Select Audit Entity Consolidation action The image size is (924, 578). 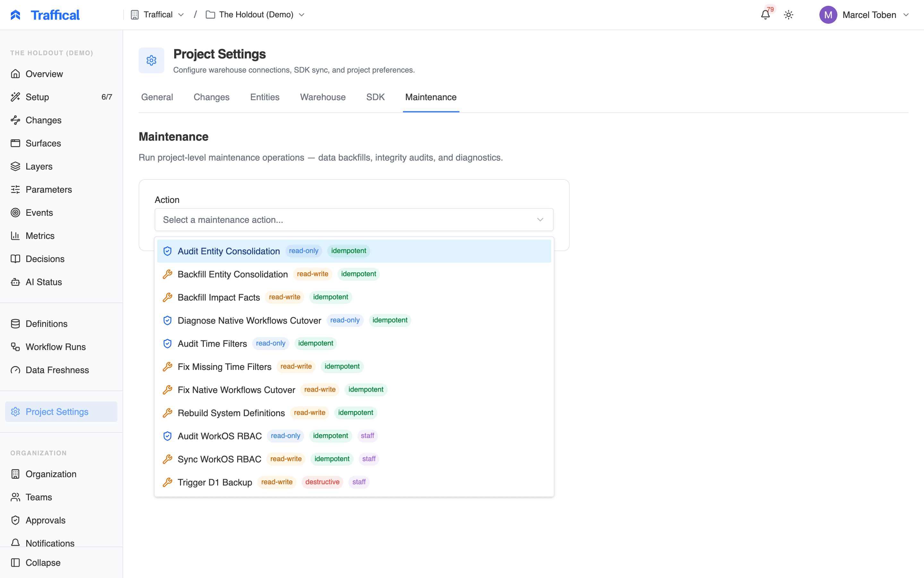354,251
